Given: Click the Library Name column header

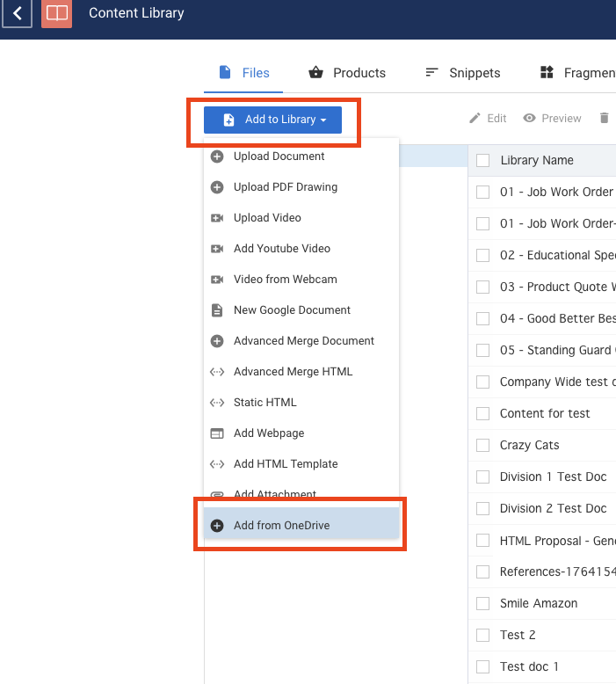Looking at the screenshot, I should 536,160.
